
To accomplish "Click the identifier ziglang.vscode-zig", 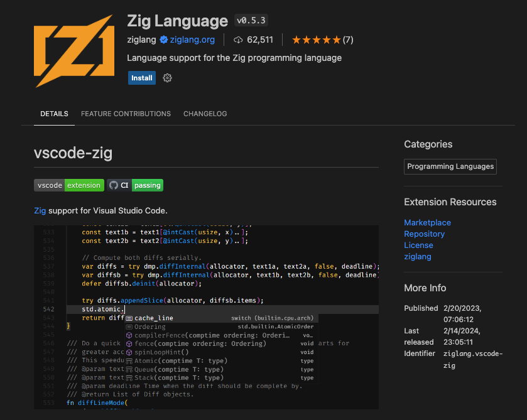I will point(473,360).
